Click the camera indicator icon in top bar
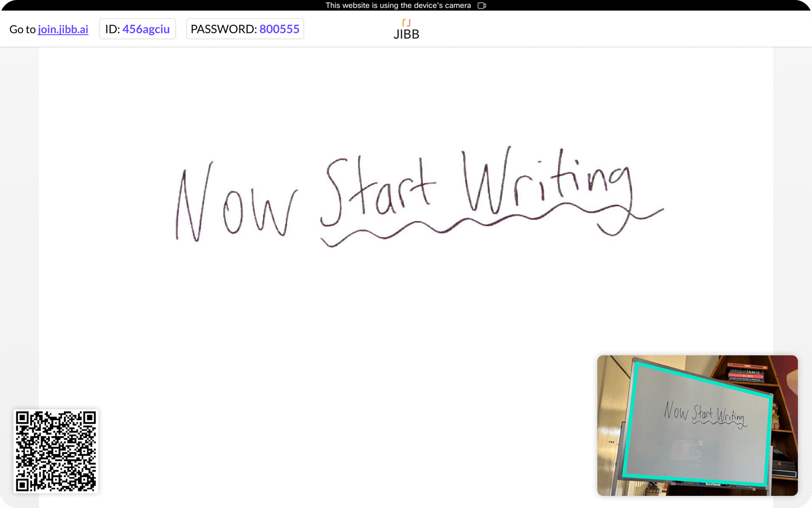Screen dimensions: 812x508 click(x=482, y=6)
